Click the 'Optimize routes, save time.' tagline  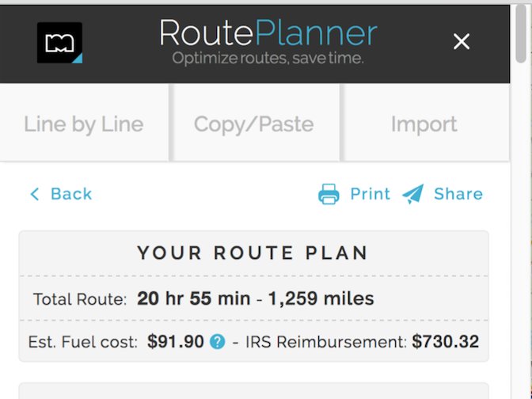268,59
